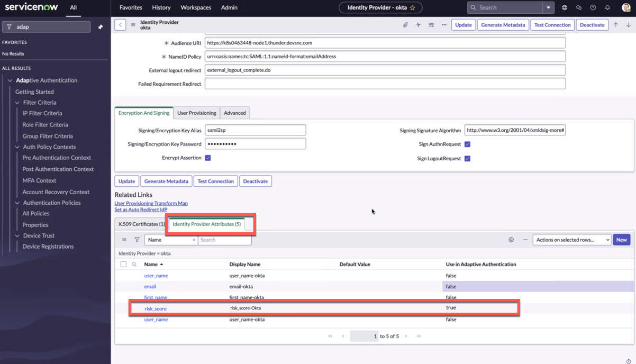Click the Failed Requirement Redirect field

click(385, 84)
